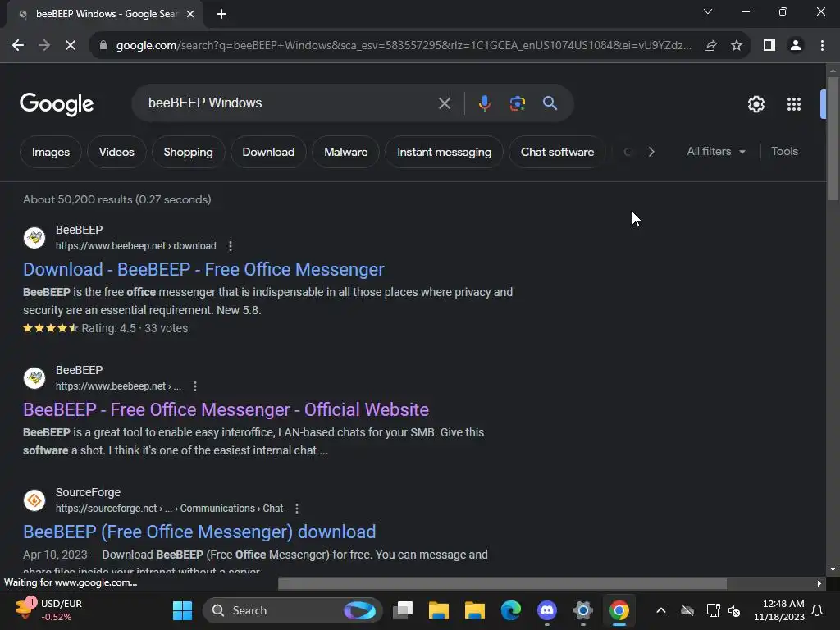Open options for beebeep.net download result
This screenshot has width=840, height=630.
tap(231, 246)
